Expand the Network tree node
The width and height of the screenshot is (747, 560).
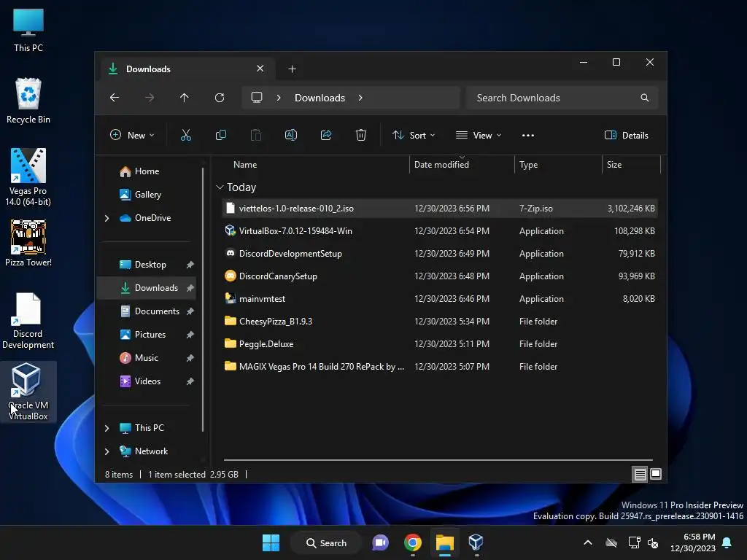(x=107, y=451)
